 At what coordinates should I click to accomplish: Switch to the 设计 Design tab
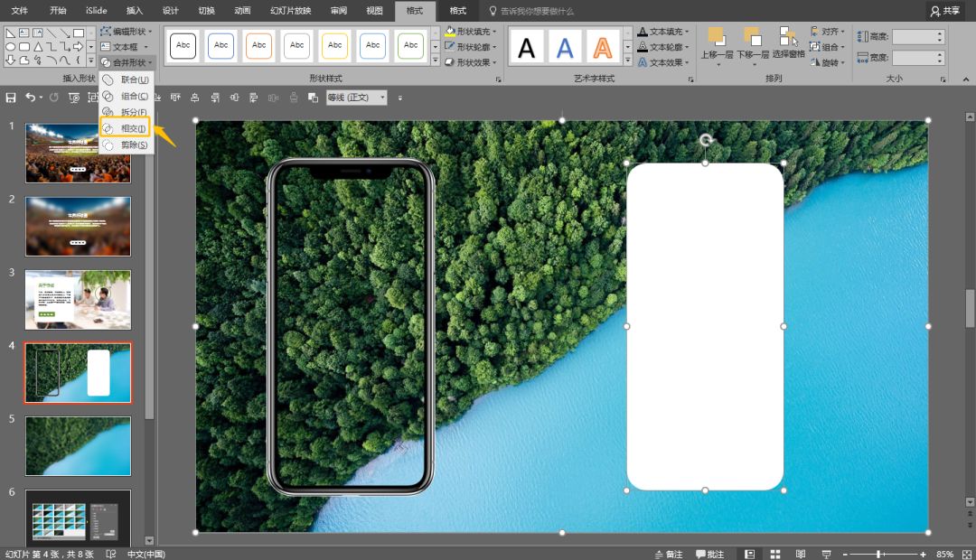pyautogui.click(x=171, y=11)
